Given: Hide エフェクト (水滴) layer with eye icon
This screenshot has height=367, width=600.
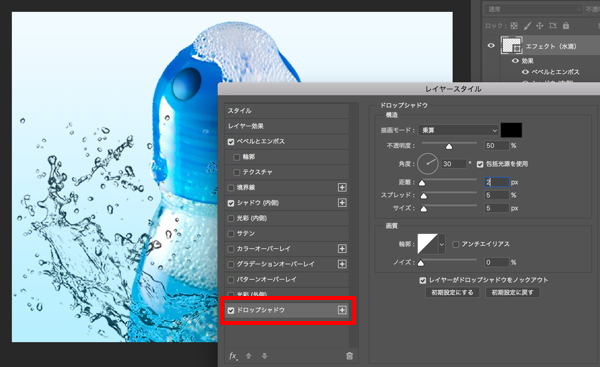Looking at the screenshot, I should [x=491, y=46].
